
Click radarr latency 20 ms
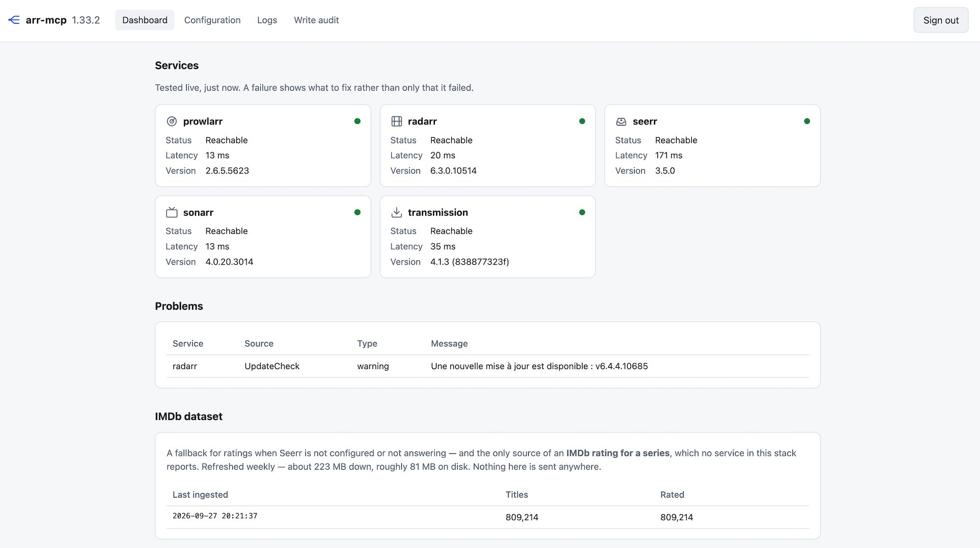tap(443, 155)
